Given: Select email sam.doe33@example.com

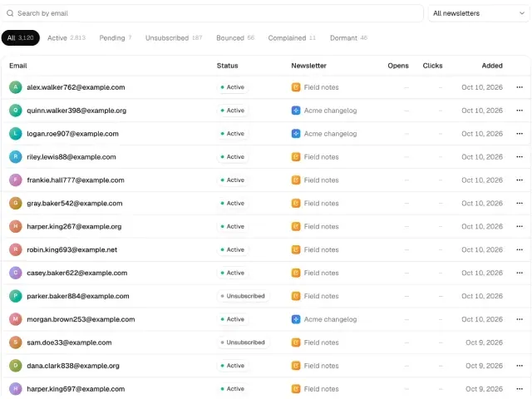Looking at the screenshot, I should 69,342.
